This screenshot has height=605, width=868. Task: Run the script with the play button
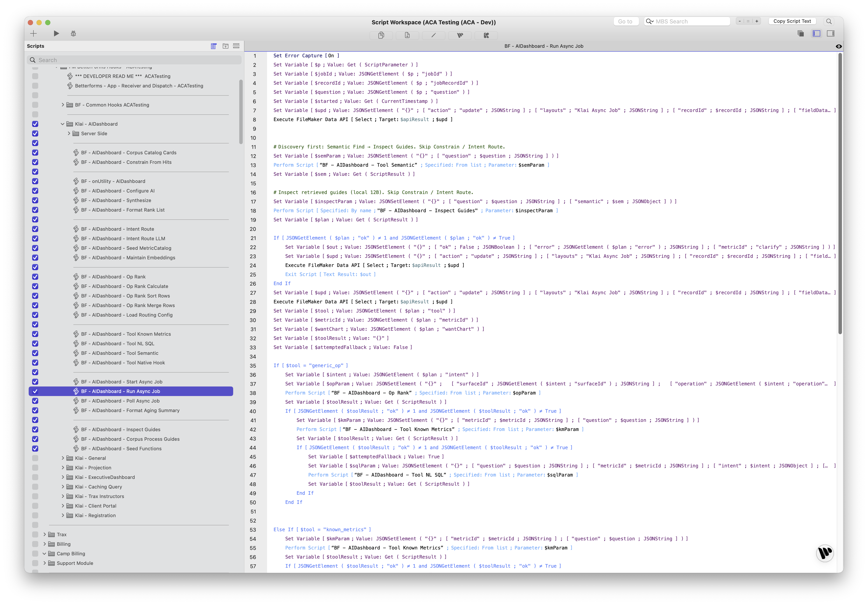pos(56,34)
